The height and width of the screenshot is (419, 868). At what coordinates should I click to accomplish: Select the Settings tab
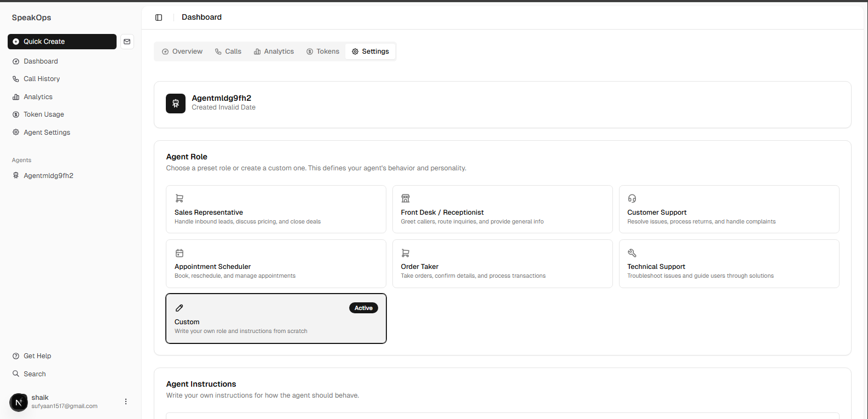pos(371,51)
